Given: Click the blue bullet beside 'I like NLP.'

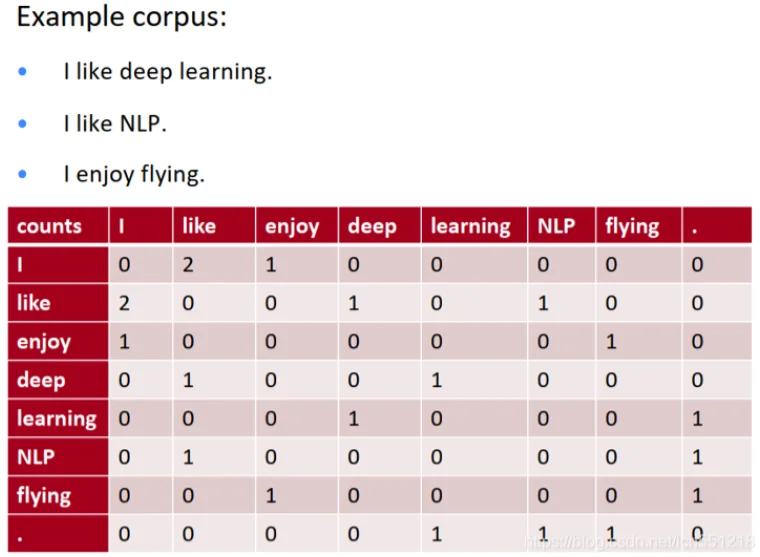Looking at the screenshot, I should (x=24, y=124).
